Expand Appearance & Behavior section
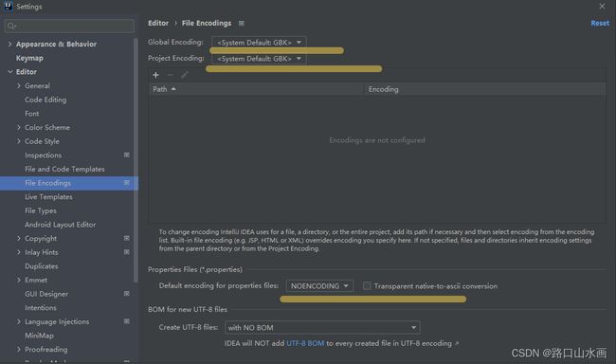The width and height of the screenshot is (616, 364). click(9, 44)
